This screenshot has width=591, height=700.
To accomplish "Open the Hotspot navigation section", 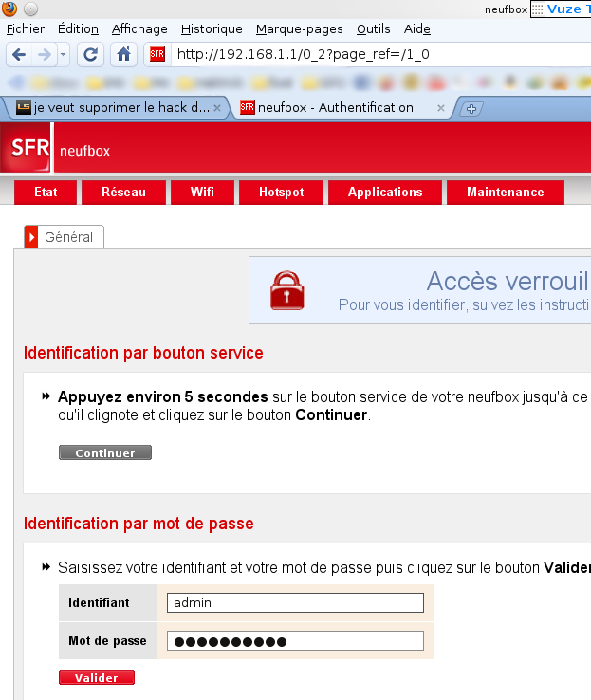I will (281, 193).
